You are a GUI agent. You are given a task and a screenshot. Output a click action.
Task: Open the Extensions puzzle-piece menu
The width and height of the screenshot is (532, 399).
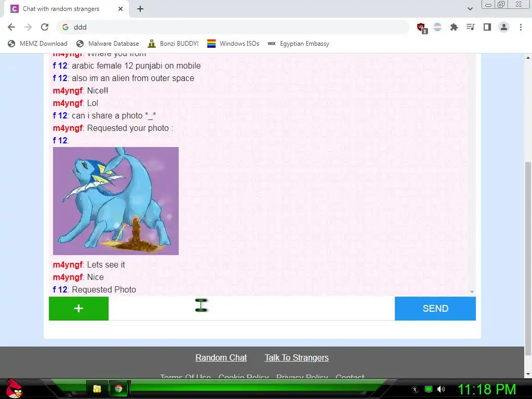[454, 27]
